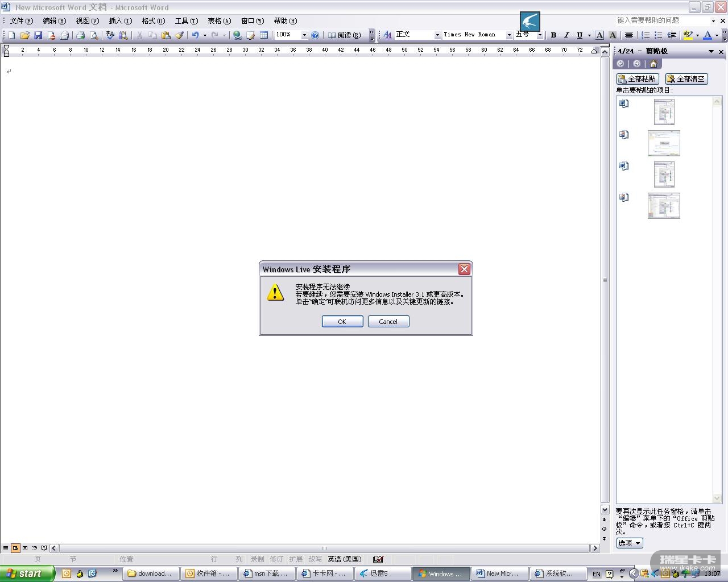Switch to the 迅雷5 taskbar window

pos(383,573)
